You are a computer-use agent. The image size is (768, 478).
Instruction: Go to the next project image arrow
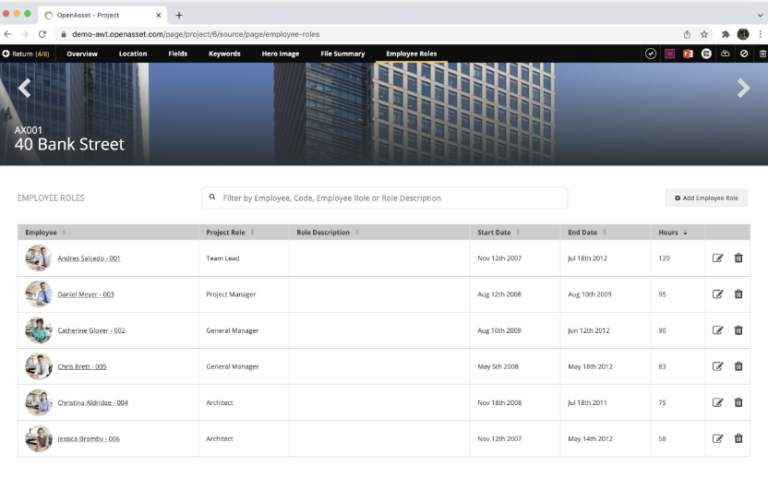point(743,89)
